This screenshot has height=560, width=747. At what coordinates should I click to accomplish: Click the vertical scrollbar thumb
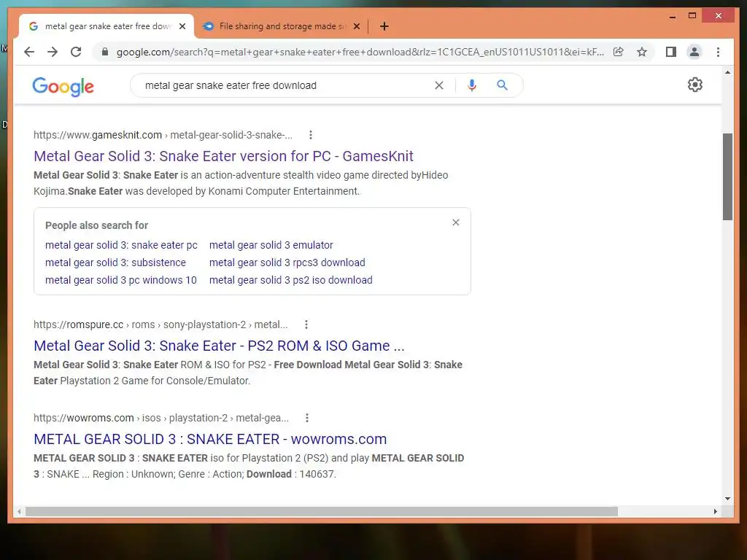(x=727, y=176)
